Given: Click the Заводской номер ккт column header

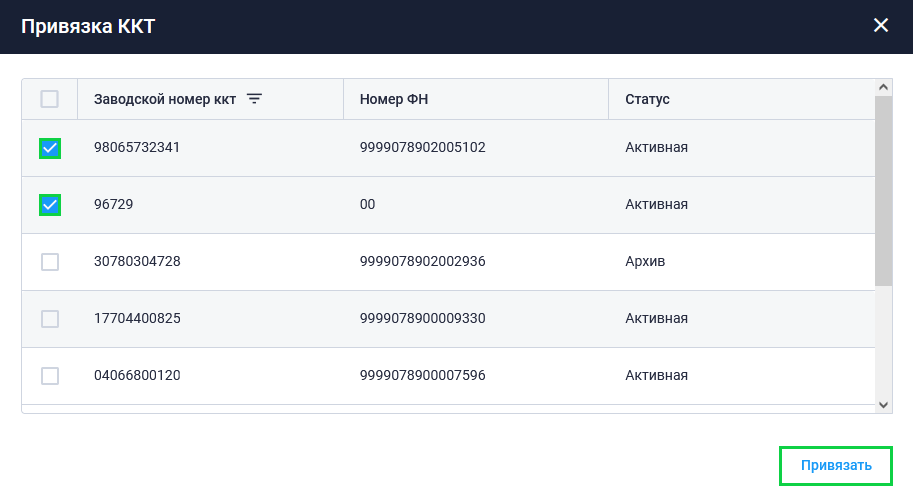Looking at the screenshot, I should (165, 99).
